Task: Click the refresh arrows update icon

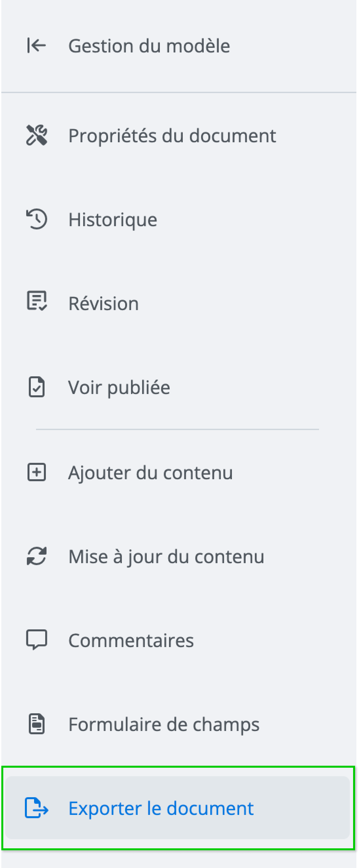Action: (x=36, y=556)
